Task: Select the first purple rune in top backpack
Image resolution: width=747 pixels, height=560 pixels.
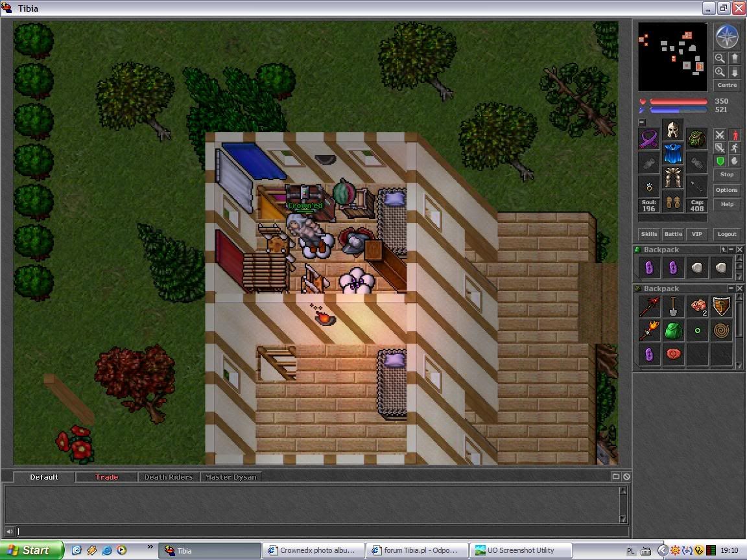Action: click(649, 268)
